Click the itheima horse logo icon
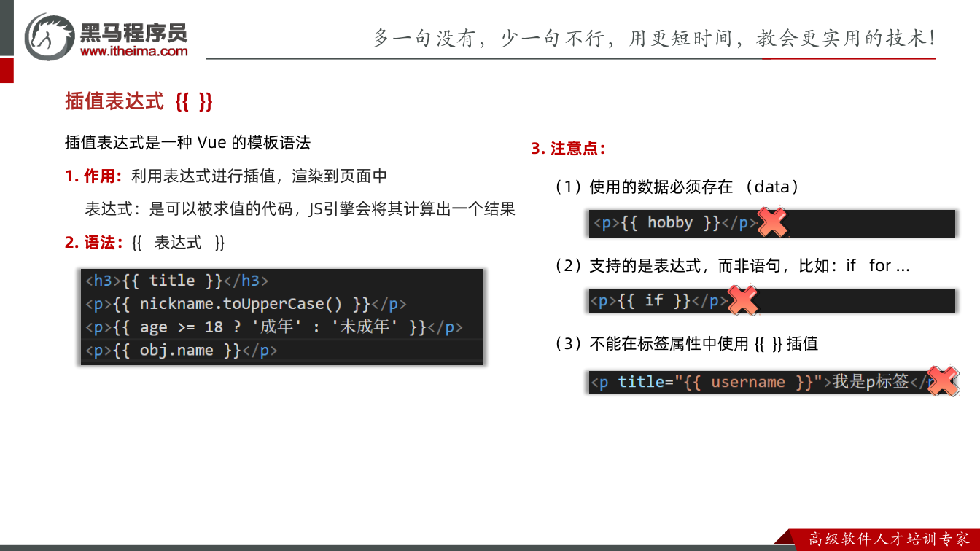Screen dimensions: 980x551 50,36
